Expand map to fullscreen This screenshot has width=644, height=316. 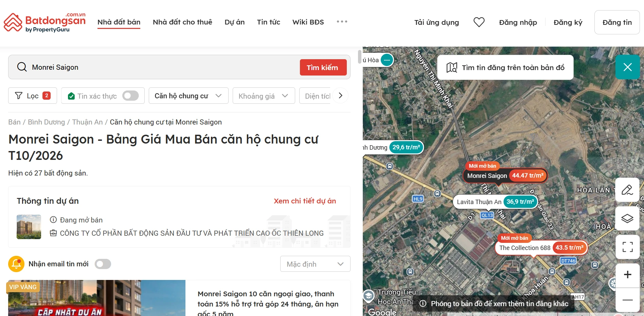click(x=627, y=247)
